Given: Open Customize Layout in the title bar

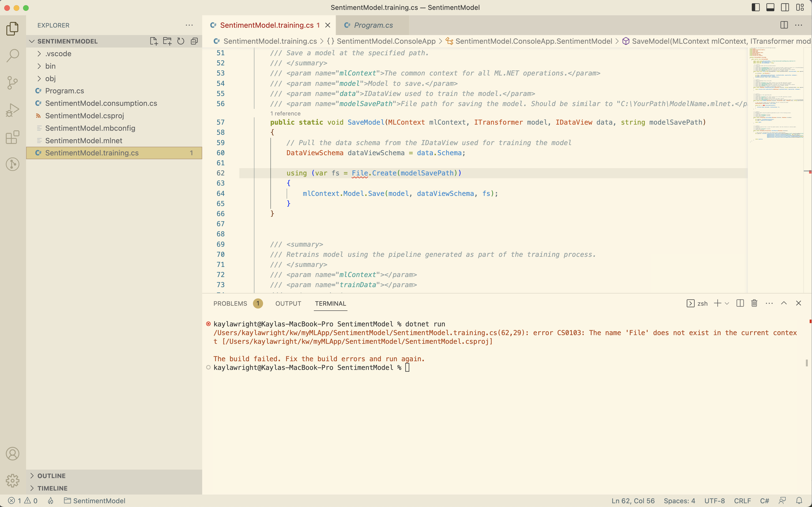Looking at the screenshot, I should (x=800, y=7).
